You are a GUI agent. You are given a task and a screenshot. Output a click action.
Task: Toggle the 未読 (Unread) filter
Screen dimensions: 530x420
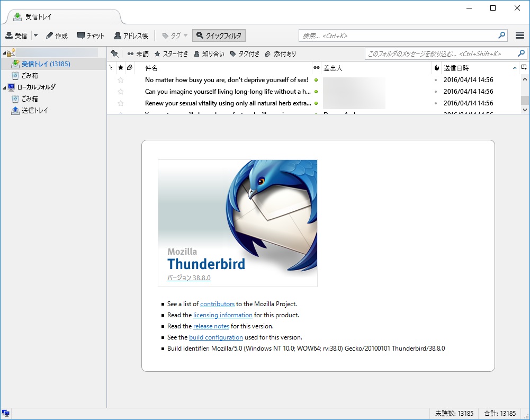tap(139, 53)
